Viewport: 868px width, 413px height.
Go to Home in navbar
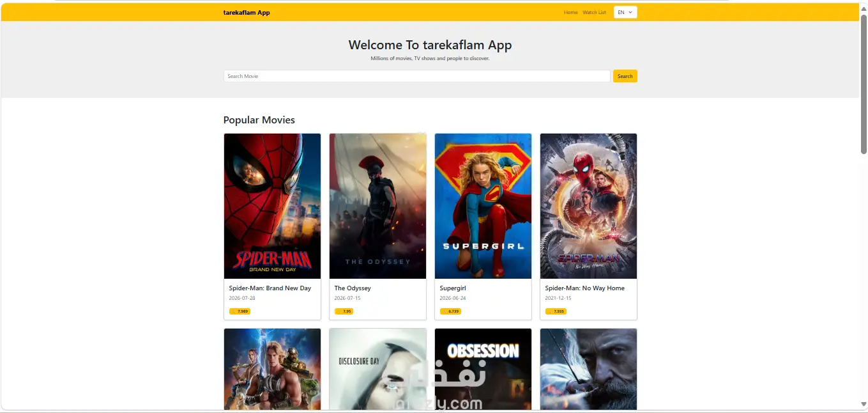point(570,12)
